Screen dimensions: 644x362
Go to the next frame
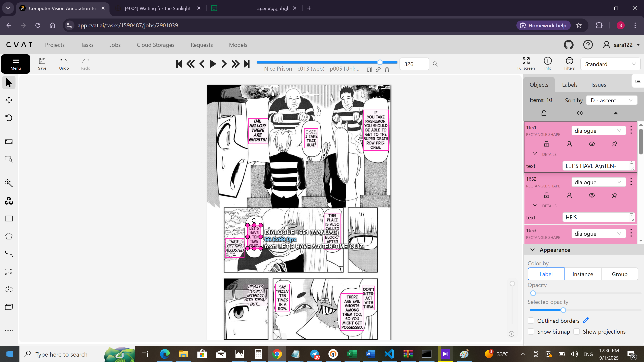coord(224,64)
